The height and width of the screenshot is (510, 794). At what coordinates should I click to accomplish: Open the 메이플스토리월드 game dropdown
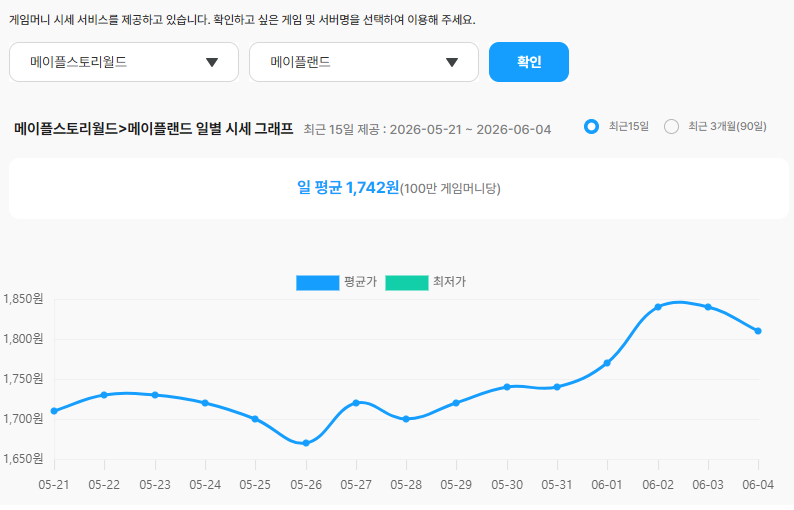(124, 62)
